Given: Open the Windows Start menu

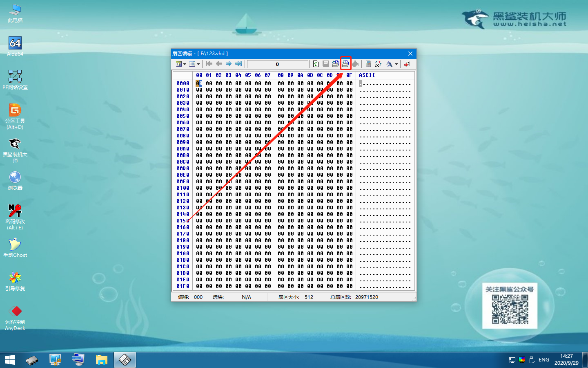Looking at the screenshot, I should [9, 360].
